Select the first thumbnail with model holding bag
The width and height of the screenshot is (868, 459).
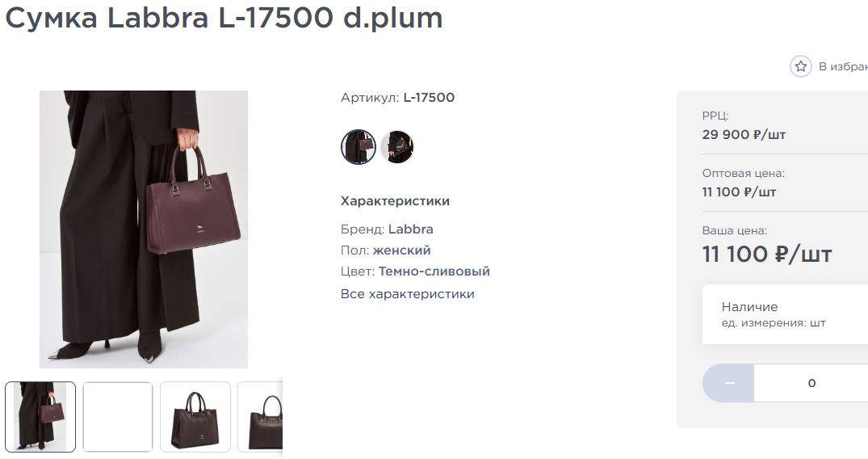pyautogui.click(x=40, y=417)
